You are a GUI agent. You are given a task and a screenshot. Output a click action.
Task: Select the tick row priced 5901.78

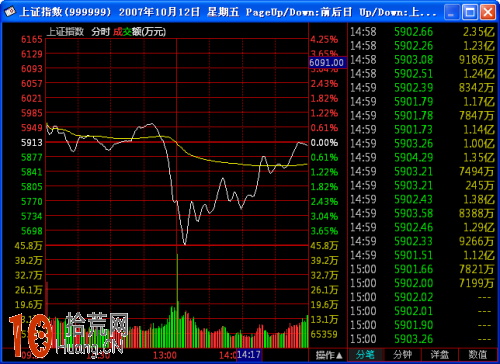click(x=422, y=116)
